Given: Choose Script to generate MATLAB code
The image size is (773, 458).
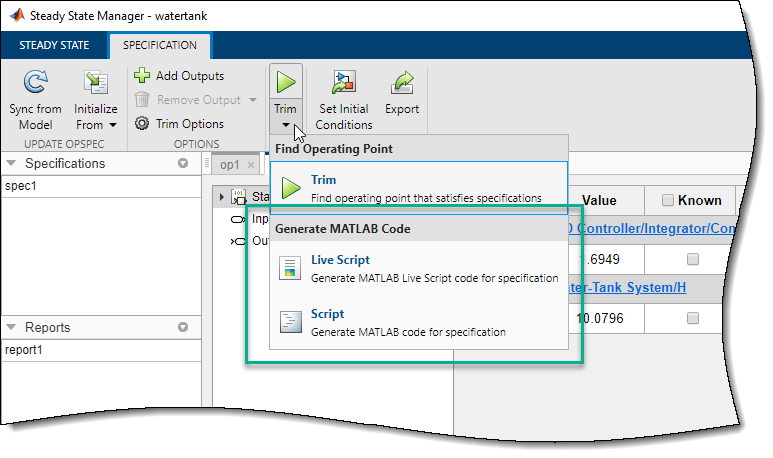Looking at the screenshot, I should tap(328, 314).
